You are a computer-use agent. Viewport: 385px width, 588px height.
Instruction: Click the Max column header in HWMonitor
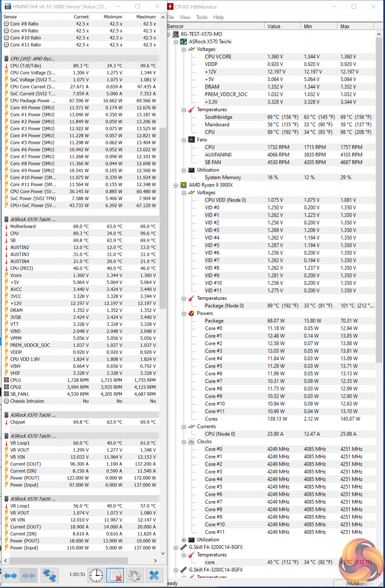pos(355,26)
